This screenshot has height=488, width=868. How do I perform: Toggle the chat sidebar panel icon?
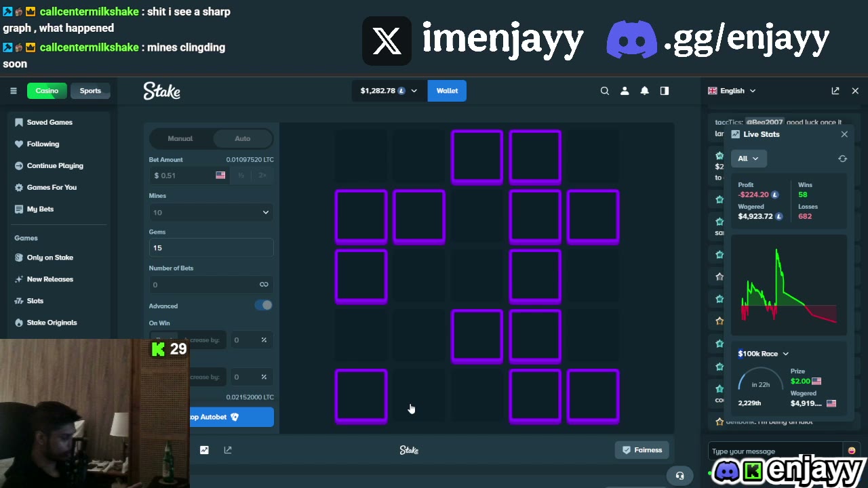click(x=665, y=91)
